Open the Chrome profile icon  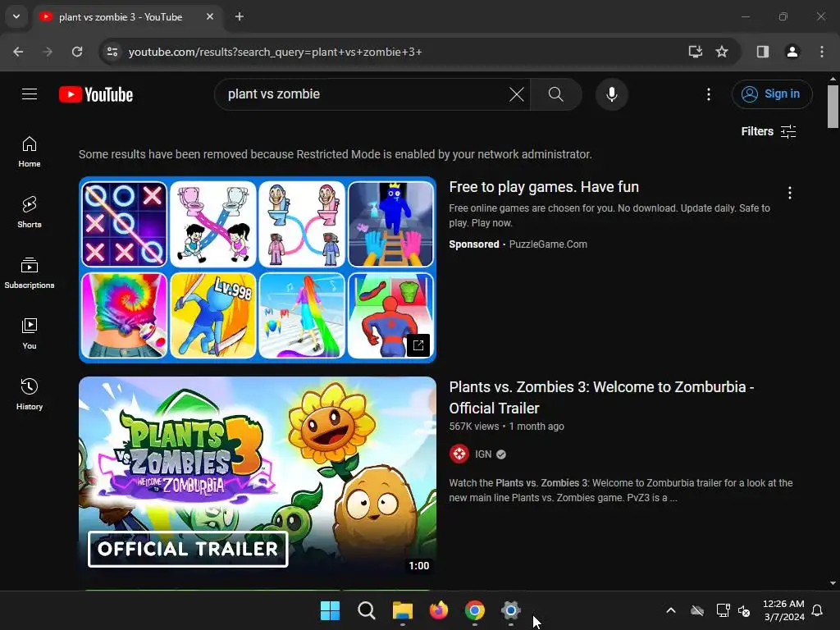tap(792, 52)
